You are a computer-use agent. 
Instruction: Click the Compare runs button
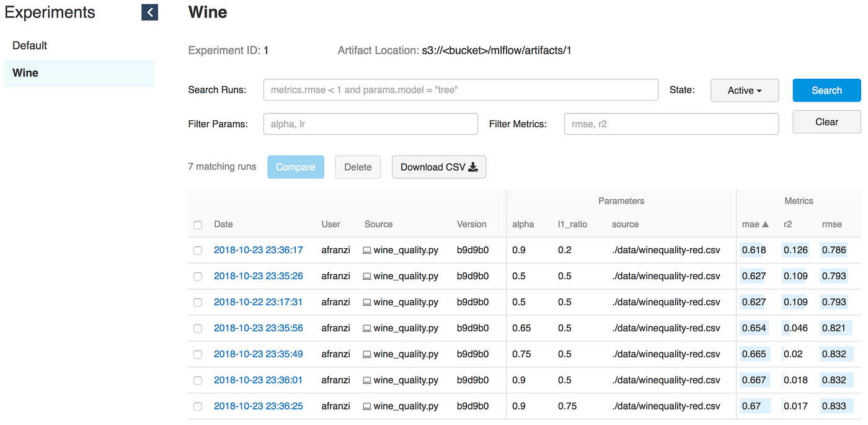(296, 167)
